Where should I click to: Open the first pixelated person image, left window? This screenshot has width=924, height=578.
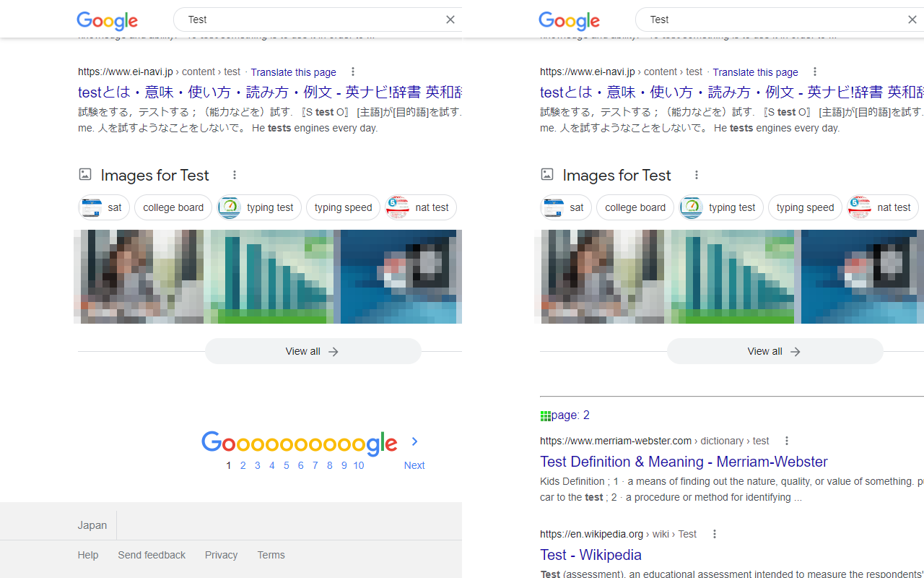139,277
